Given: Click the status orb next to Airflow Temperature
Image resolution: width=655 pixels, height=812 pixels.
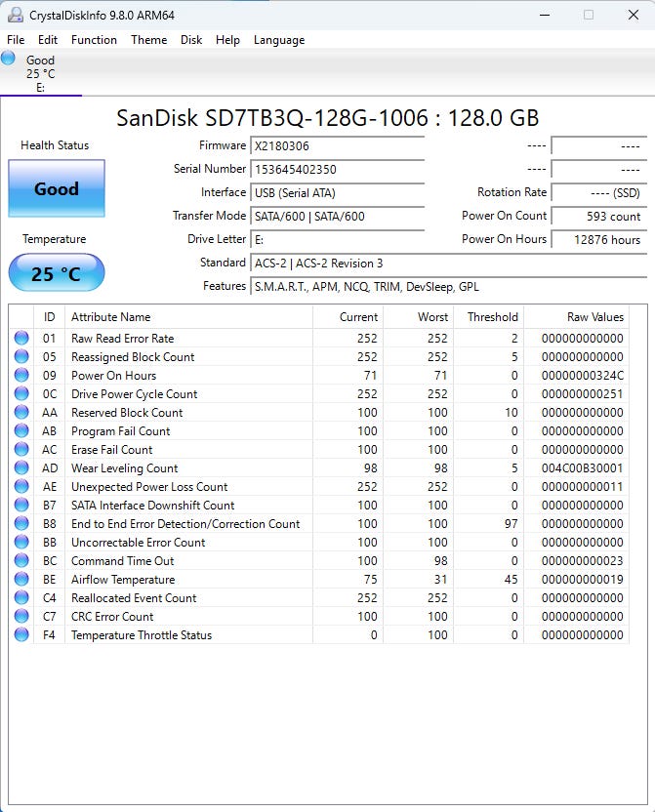Looking at the screenshot, I should 21,580.
